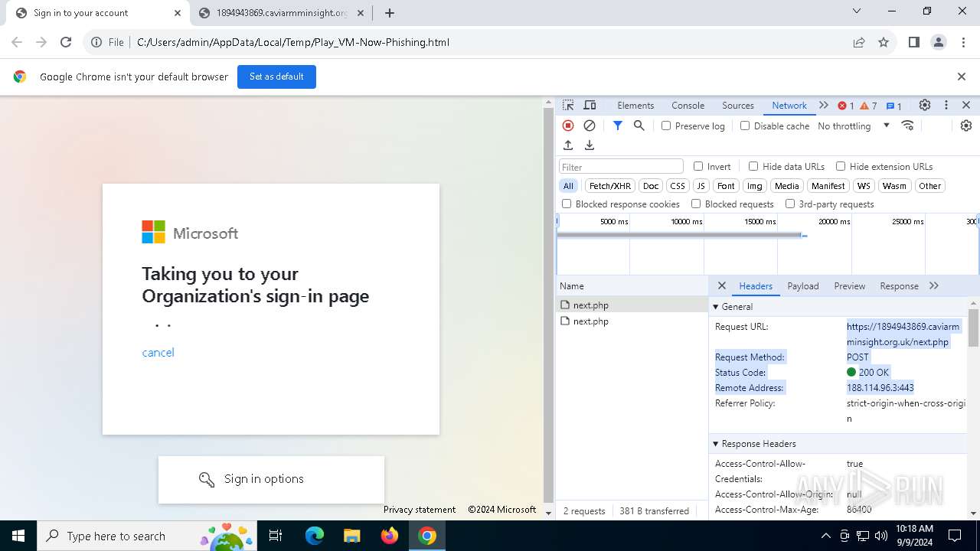980x551 pixels.
Task: Filter requests by JS
Action: pyautogui.click(x=701, y=186)
